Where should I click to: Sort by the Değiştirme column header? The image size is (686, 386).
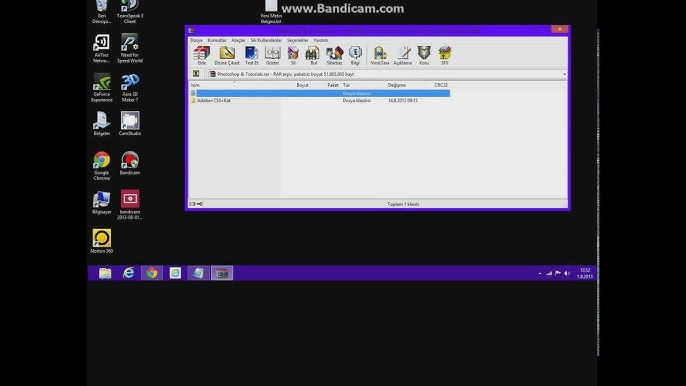[x=396, y=85]
